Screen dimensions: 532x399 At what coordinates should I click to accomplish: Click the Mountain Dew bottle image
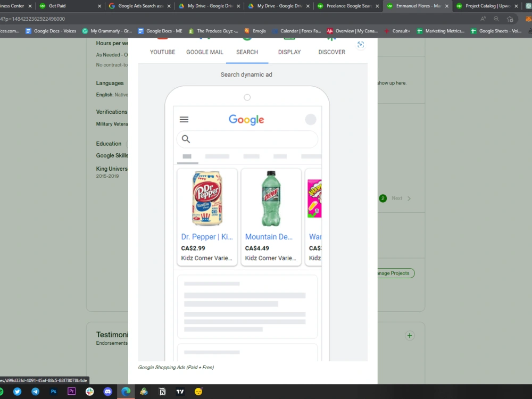click(x=271, y=198)
